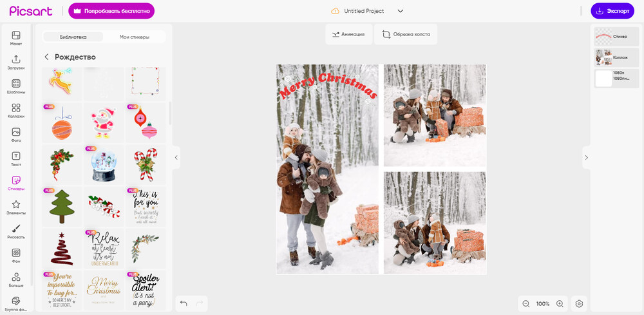The height and width of the screenshot is (315, 644).
Task: Open the Макет layout tool
Action: [x=16, y=38]
